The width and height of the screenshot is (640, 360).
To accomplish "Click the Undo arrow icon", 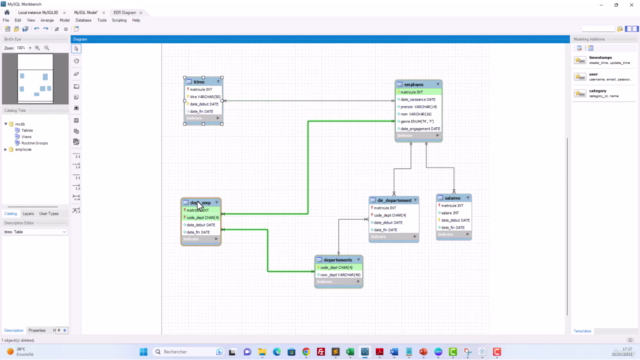I will (x=37, y=29).
